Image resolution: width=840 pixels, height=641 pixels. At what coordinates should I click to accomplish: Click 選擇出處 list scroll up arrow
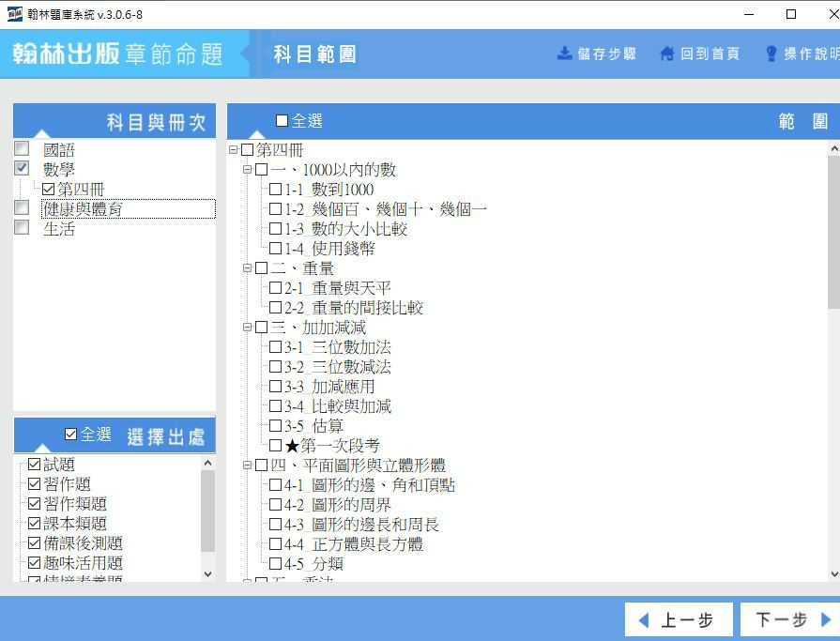(x=207, y=463)
